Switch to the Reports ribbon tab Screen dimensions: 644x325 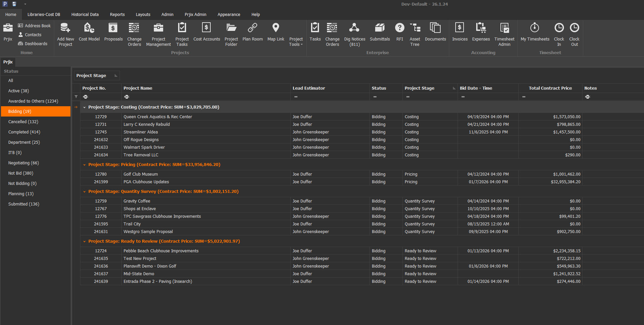(117, 15)
